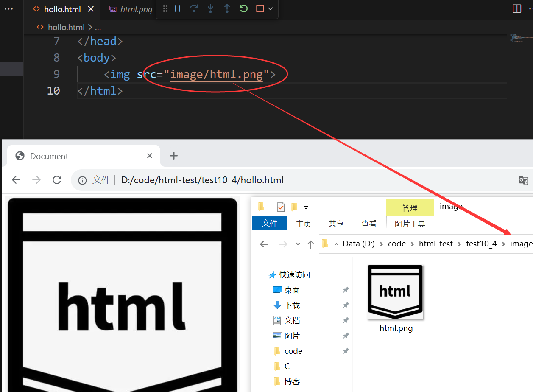Open 桌面 in quick access list
This screenshot has width=533, height=392.
point(292,290)
